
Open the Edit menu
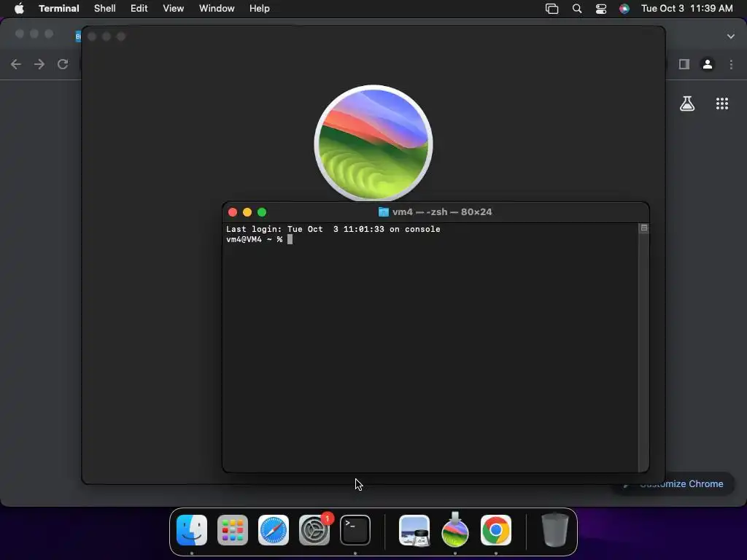(139, 9)
